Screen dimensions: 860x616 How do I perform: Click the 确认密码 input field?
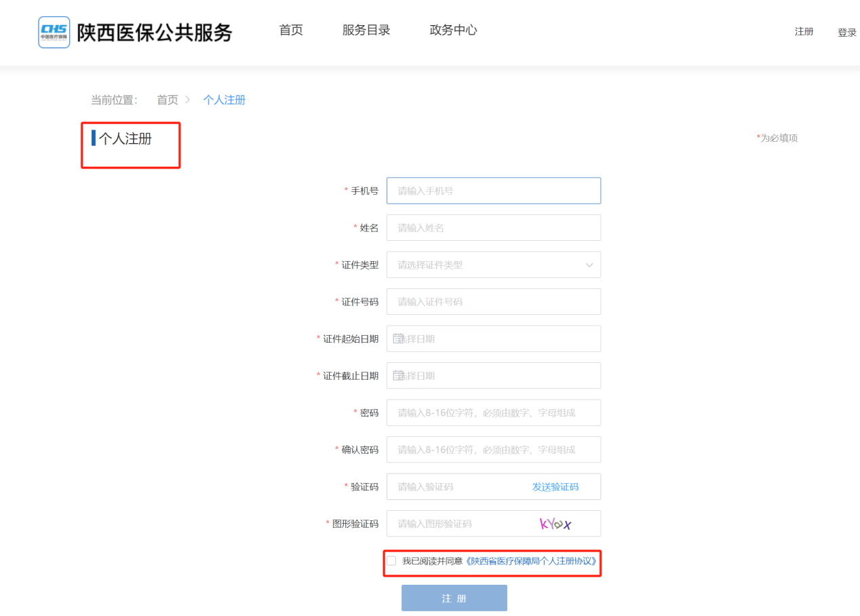click(493, 450)
